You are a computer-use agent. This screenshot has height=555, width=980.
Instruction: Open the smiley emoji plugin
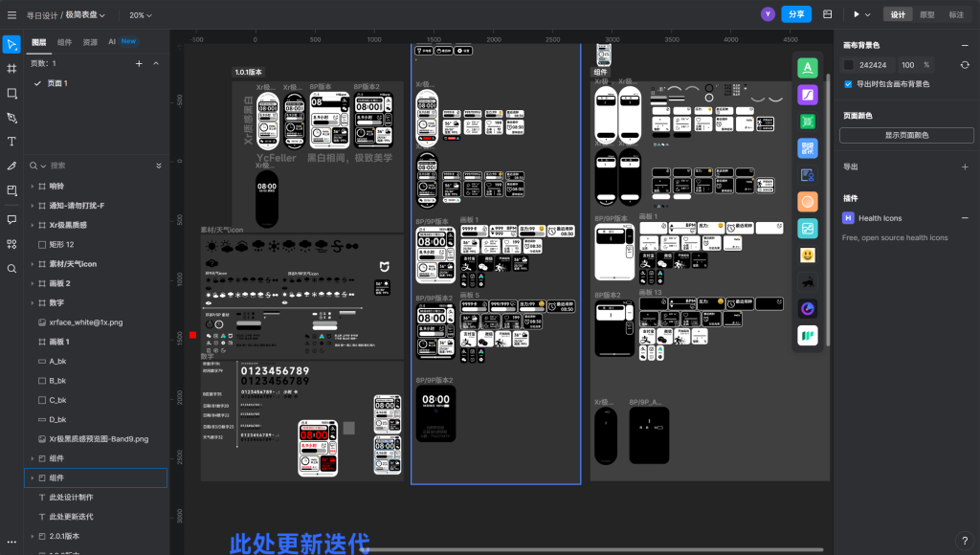click(808, 255)
